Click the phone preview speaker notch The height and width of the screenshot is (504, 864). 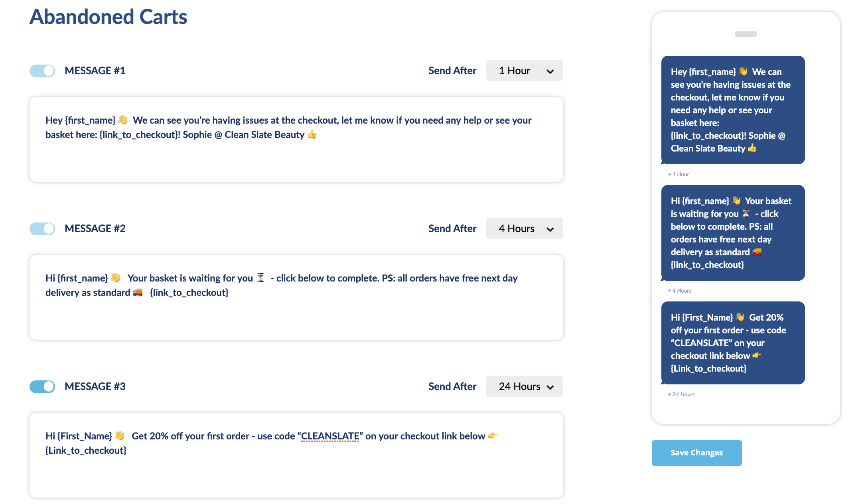tap(746, 34)
